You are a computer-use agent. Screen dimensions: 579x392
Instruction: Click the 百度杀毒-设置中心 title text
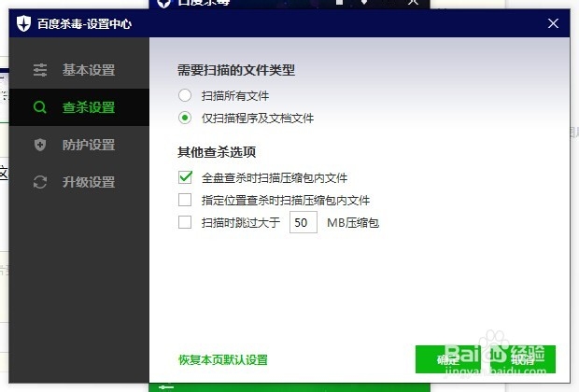coord(84,24)
